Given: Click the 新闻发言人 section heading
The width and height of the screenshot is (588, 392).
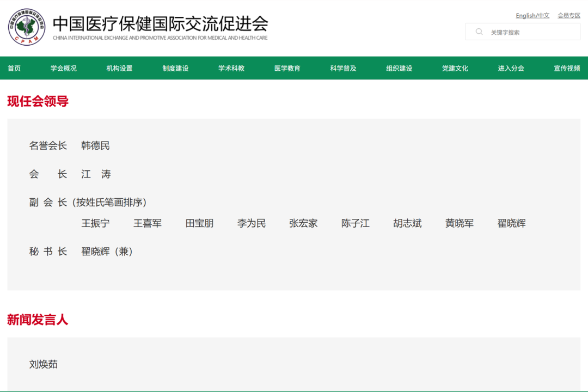Looking at the screenshot, I should point(38,320).
